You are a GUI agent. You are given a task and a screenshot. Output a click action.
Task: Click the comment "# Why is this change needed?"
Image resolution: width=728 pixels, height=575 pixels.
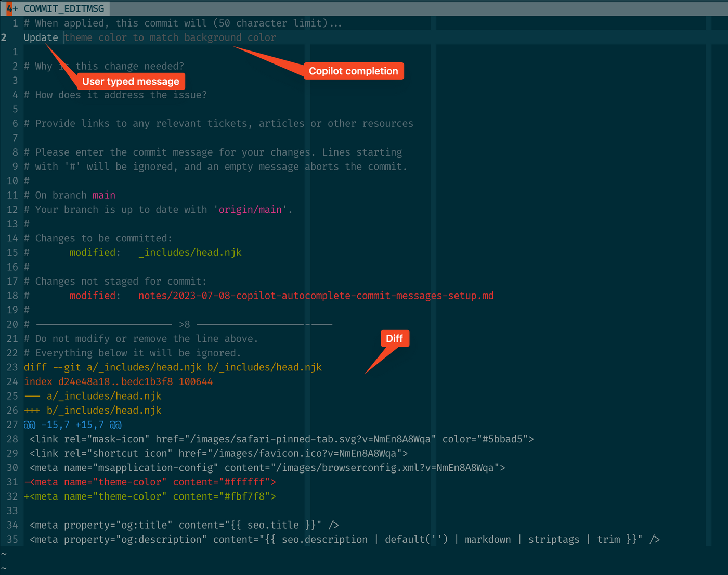104,66
